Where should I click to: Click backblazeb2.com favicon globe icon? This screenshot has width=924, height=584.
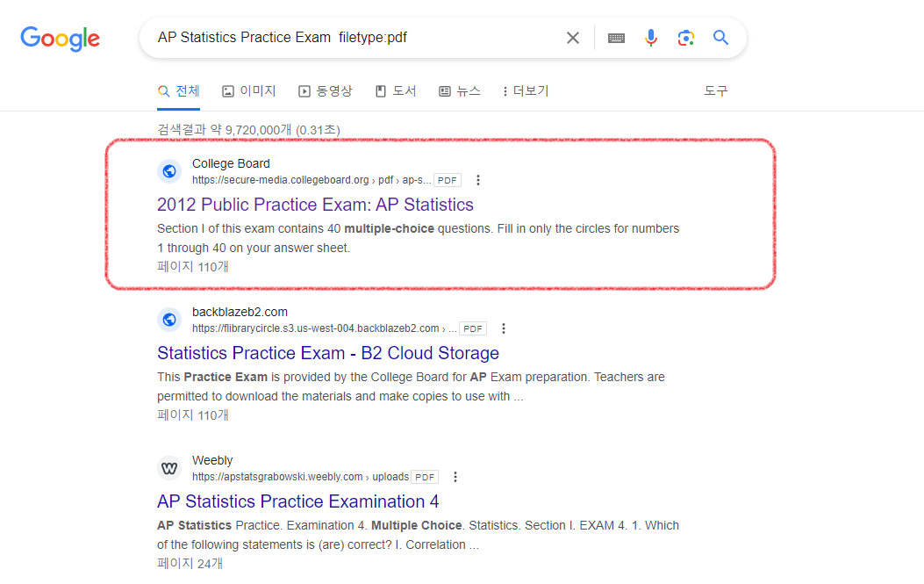pyautogui.click(x=169, y=320)
